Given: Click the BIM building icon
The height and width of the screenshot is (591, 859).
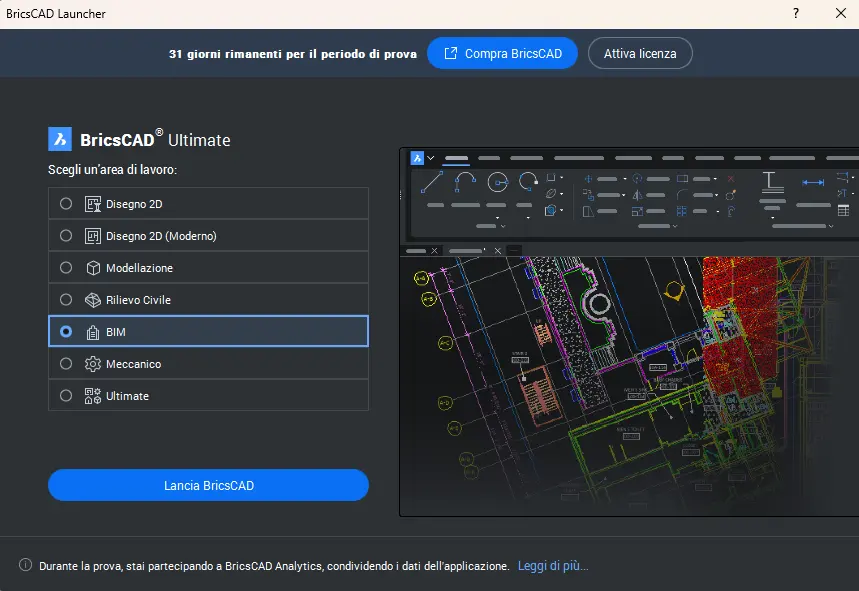Looking at the screenshot, I should (93, 332).
